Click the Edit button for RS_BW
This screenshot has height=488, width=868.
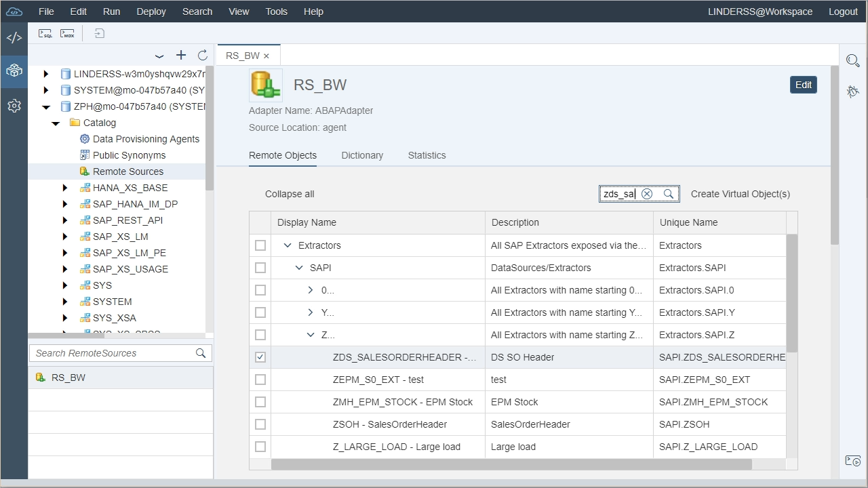803,85
